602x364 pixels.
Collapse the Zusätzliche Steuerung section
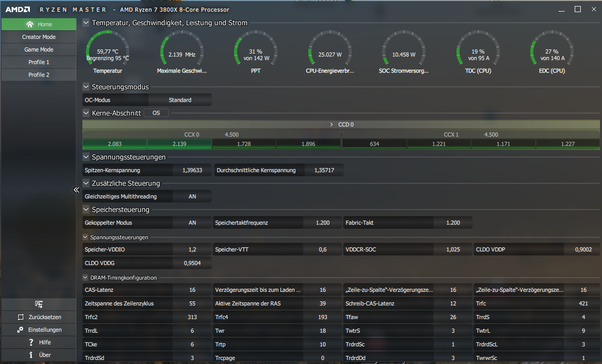86,183
